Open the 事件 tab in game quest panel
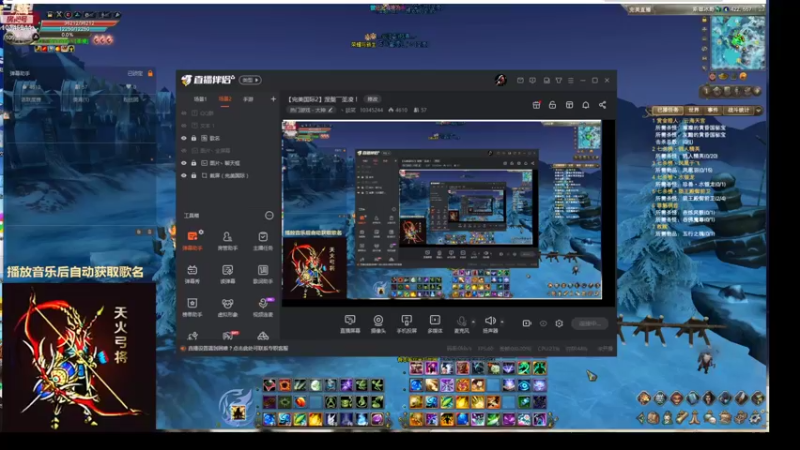Viewport: 800px width, 450px height. pyautogui.click(x=713, y=110)
